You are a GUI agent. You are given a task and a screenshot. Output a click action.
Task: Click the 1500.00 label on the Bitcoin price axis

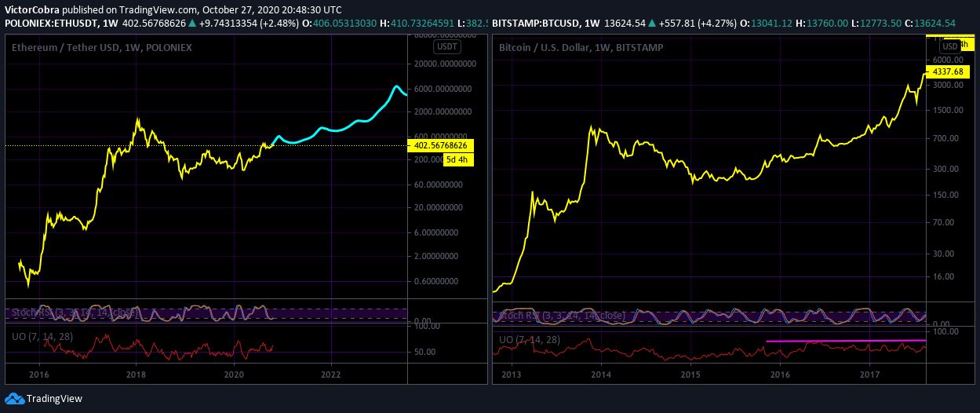coord(946,110)
